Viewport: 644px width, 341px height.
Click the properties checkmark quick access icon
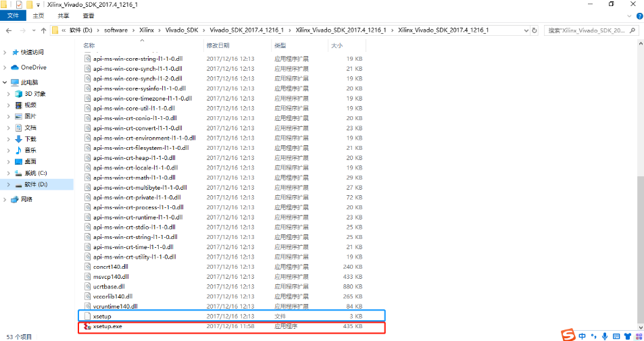[x=20, y=5]
